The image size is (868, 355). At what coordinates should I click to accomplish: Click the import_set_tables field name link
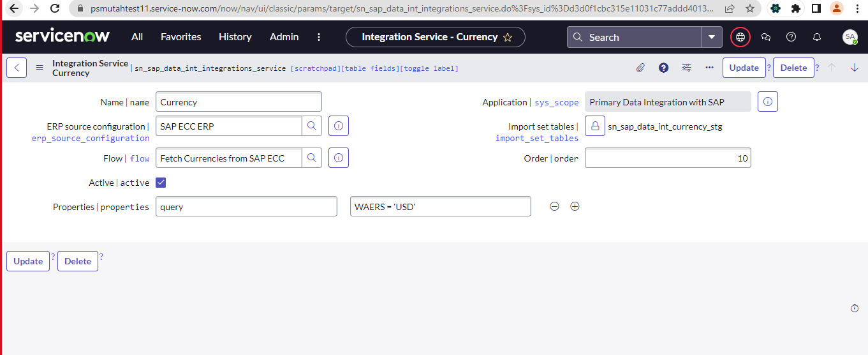coord(537,139)
